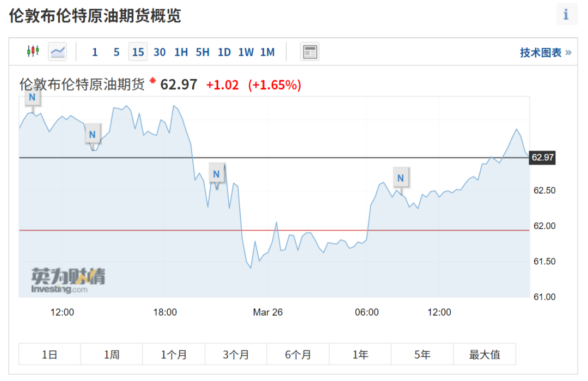This screenshot has height=381, width=588.
Task: Click the second N marker on chart
Action: [x=92, y=135]
